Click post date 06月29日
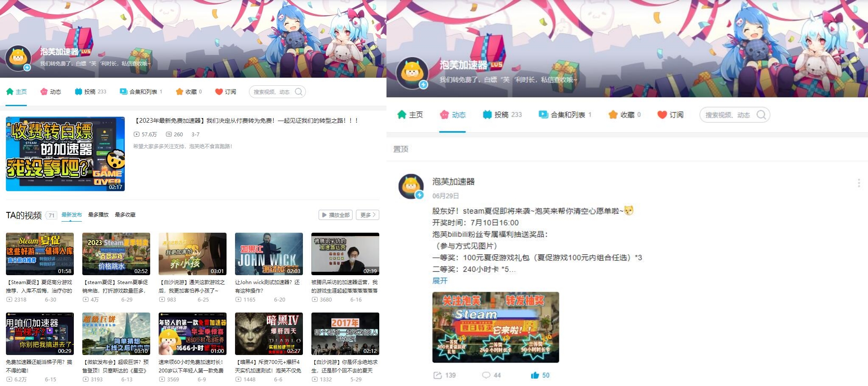 445,196
